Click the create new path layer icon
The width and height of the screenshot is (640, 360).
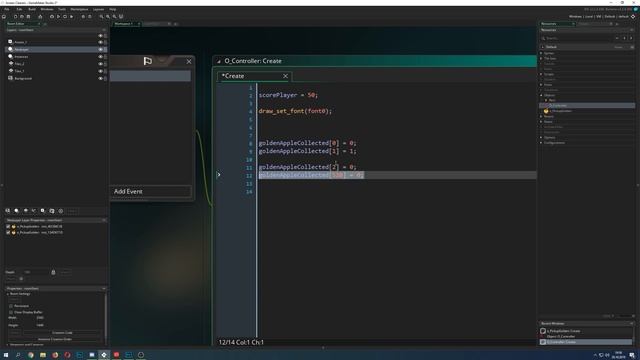pyautogui.click(x=34, y=211)
